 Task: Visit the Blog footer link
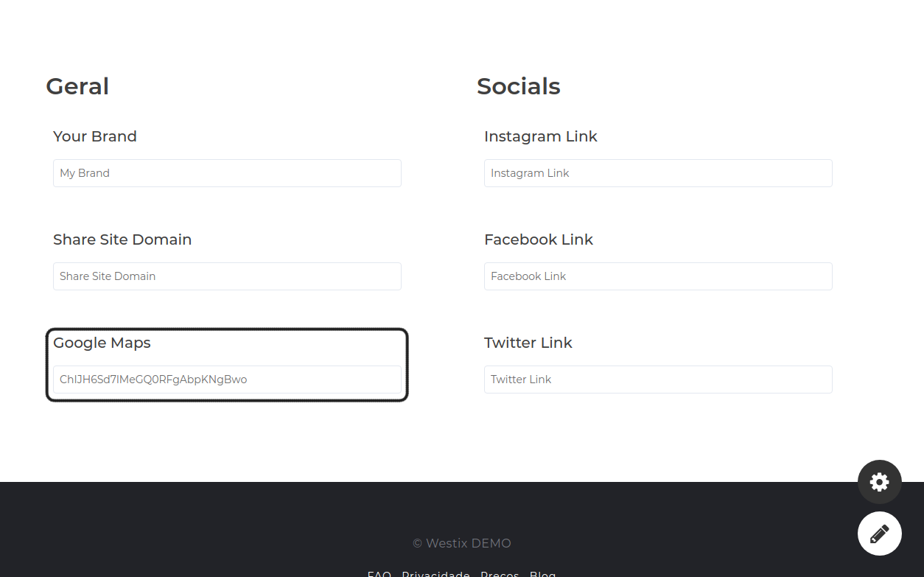point(543,574)
